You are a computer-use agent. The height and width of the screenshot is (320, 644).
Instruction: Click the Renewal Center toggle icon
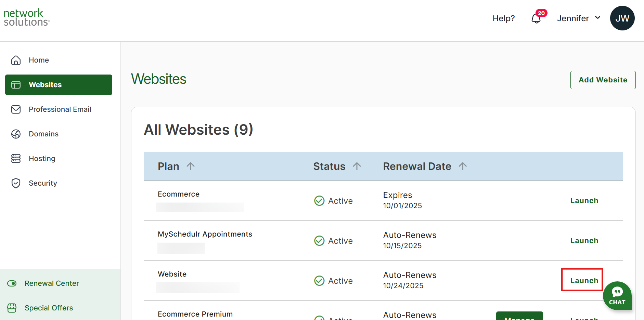(12, 283)
